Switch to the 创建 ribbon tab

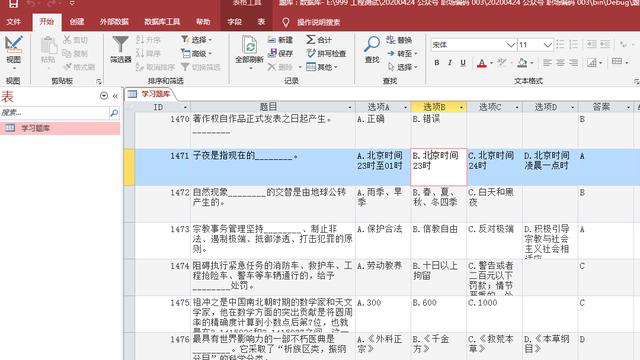[76, 22]
